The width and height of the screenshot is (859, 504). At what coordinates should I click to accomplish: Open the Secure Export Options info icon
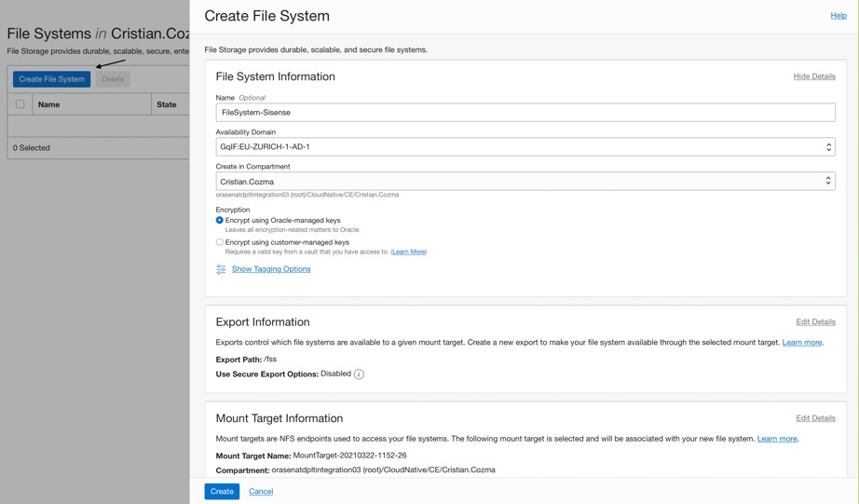tap(359, 375)
